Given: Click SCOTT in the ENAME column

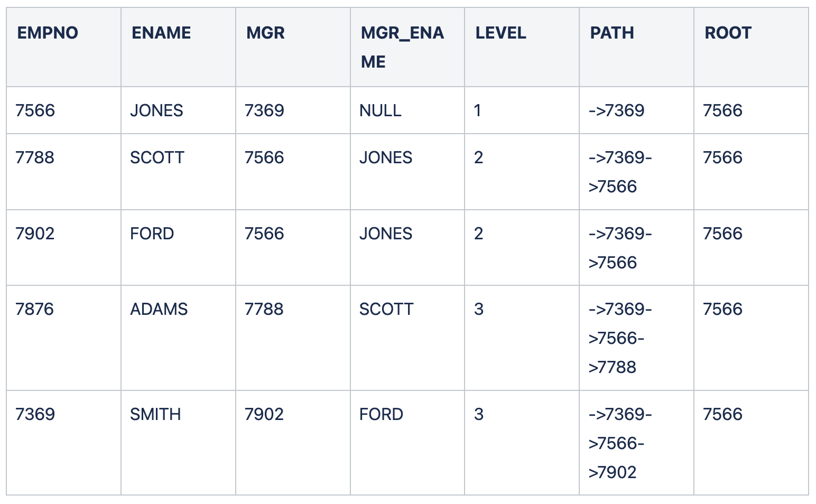Looking at the screenshot, I should [x=157, y=157].
